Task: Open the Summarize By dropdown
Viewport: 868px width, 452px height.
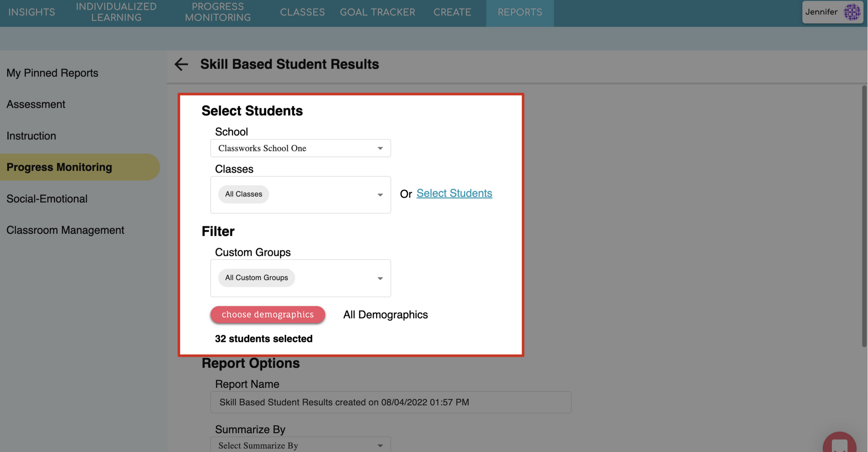Action: 300,445
